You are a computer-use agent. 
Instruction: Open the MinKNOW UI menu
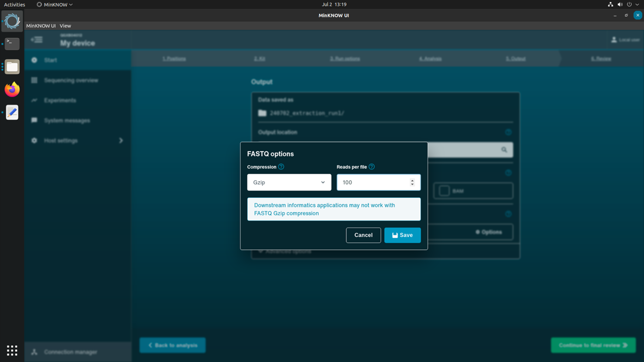coord(41,26)
